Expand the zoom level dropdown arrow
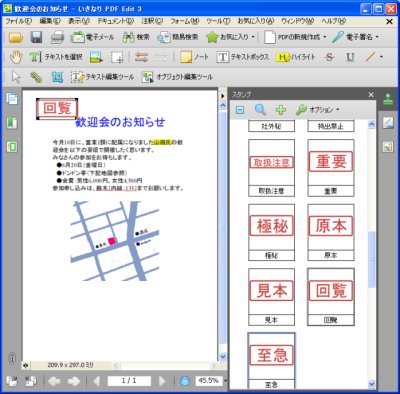400x394 pixels. pos(225,380)
